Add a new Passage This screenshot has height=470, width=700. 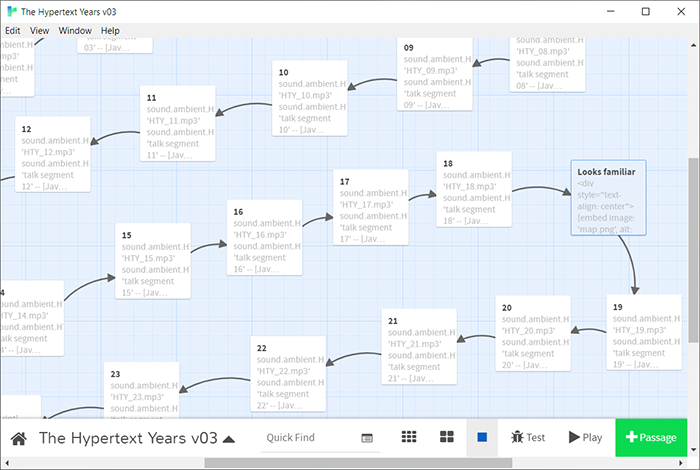coord(651,437)
